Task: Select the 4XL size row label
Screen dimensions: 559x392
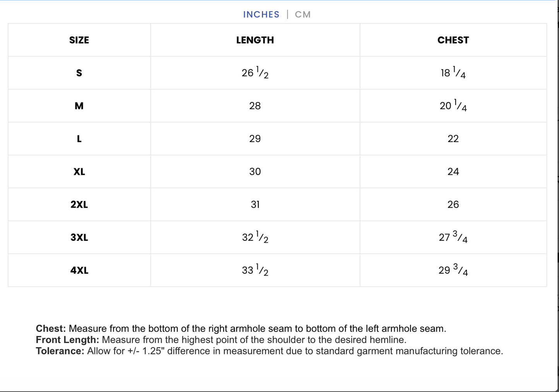Action: coord(79,270)
